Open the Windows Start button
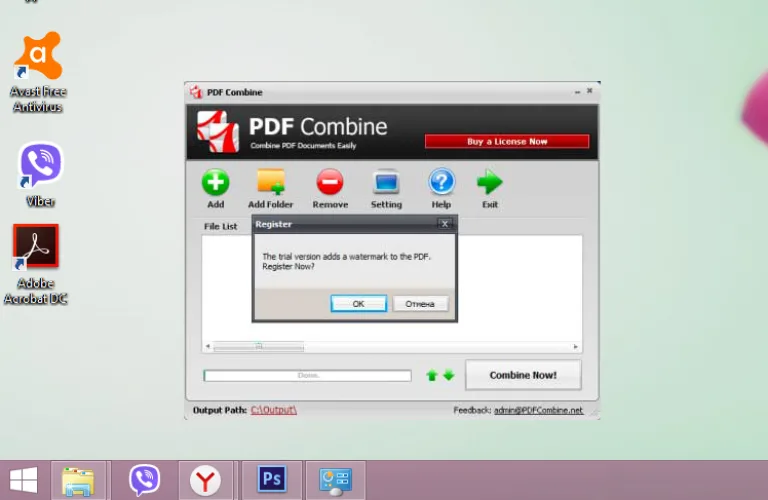Viewport: 768px width, 500px height. 24,480
